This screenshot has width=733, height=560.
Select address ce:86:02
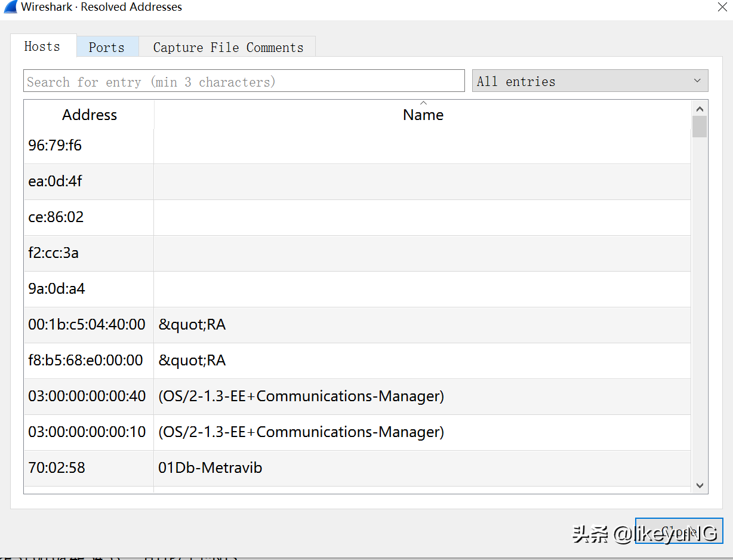pyautogui.click(x=56, y=217)
